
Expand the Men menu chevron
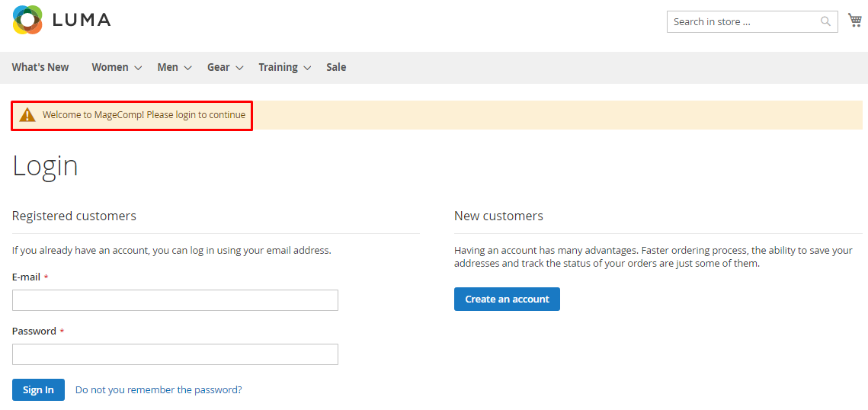coord(187,68)
